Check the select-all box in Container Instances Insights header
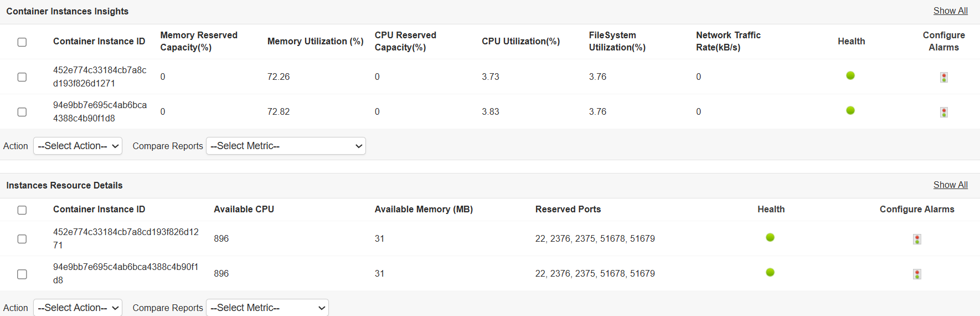 (22, 42)
